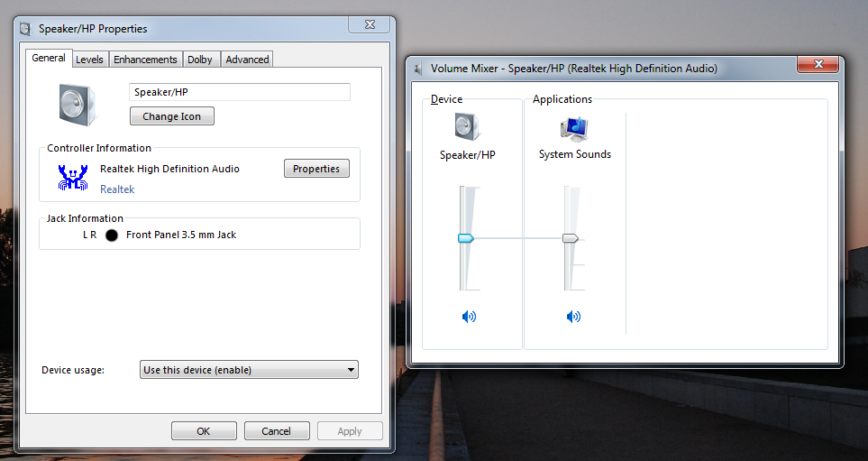Select the General tab
Image resolution: width=868 pixels, height=461 pixels.
pyautogui.click(x=49, y=58)
